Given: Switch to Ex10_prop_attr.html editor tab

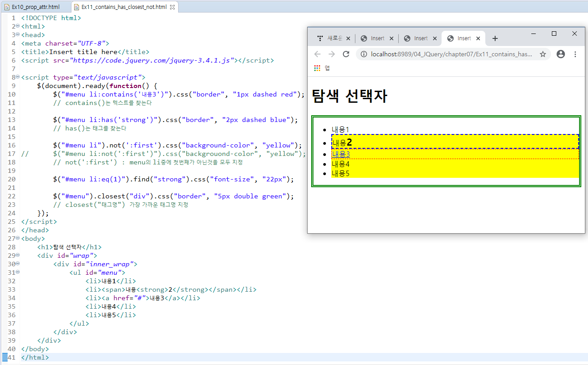Looking at the screenshot, I should pyautogui.click(x=35, y=7).
